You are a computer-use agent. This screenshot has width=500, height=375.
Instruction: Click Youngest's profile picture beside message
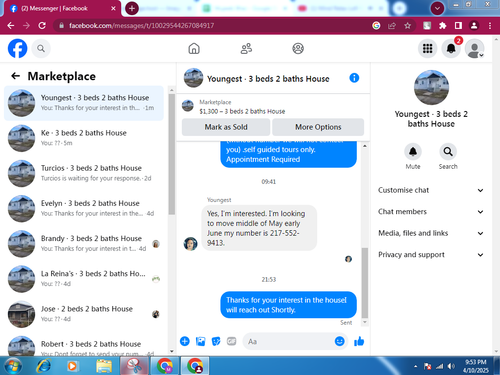(x=190, y=244)
